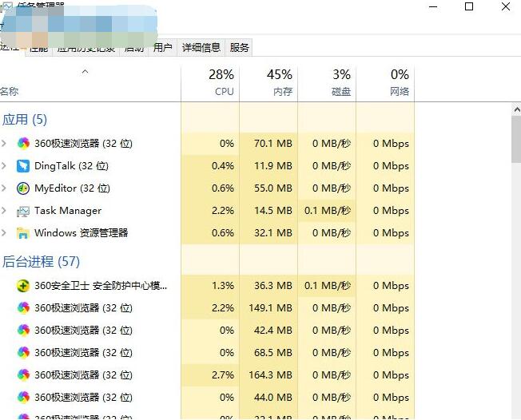The height and width of the screenshot is (420, 521).
Task: Expand the DingTalk (32 位) entry arrow
Action: click(x=5, y=166)
